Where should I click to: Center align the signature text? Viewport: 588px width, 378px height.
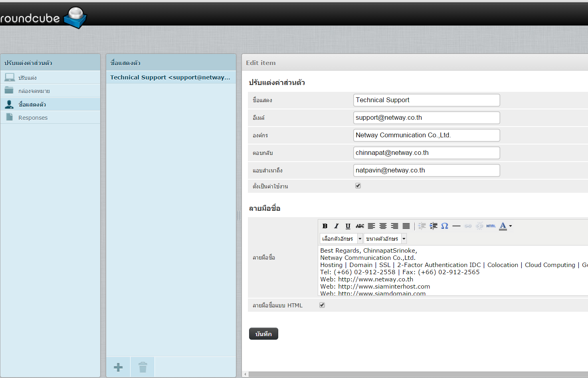coord(383,226)
